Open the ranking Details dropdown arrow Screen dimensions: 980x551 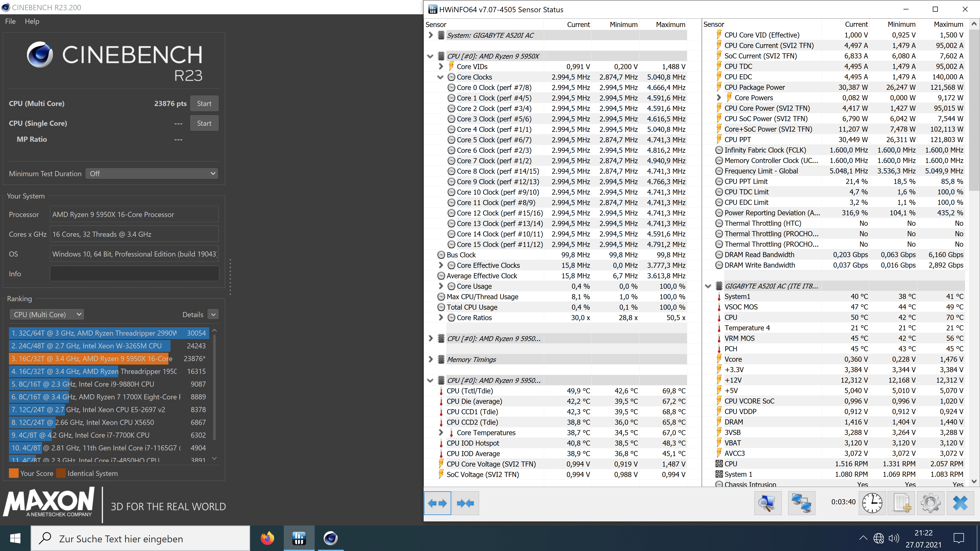click(x=213, y=315)
